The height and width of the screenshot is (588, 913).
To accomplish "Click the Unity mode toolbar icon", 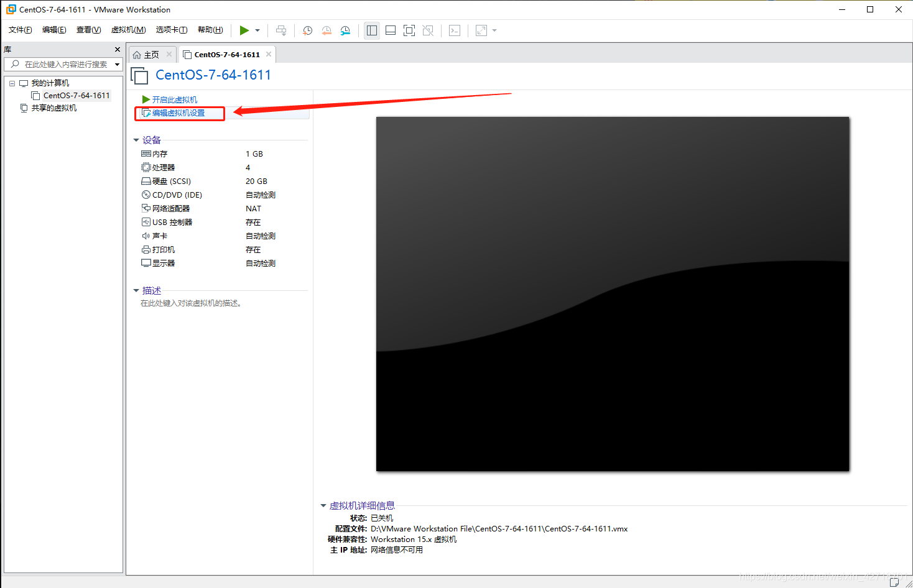I will [428, 30].
